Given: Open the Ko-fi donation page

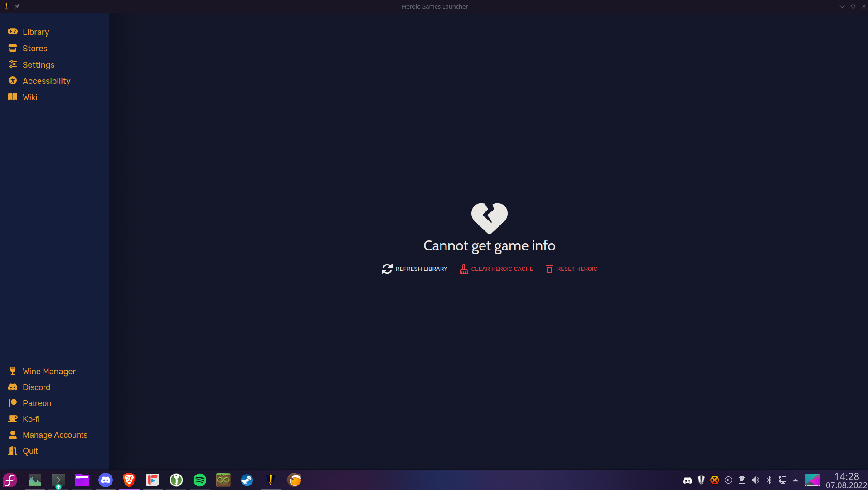Looking at the screenshot, I should pyautogui.click(x=31, y=419).
